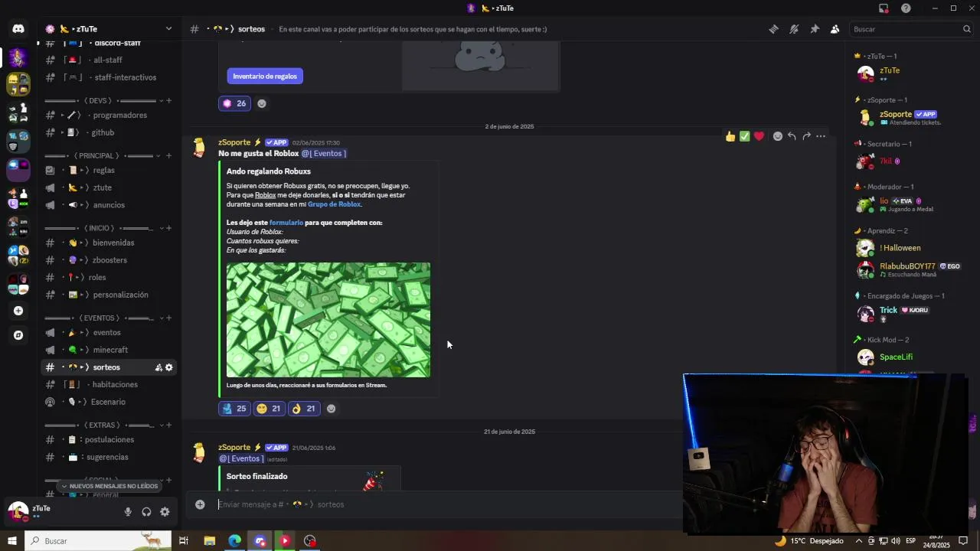
Task: Open Windows Start menu
Action: pos(11,541)
